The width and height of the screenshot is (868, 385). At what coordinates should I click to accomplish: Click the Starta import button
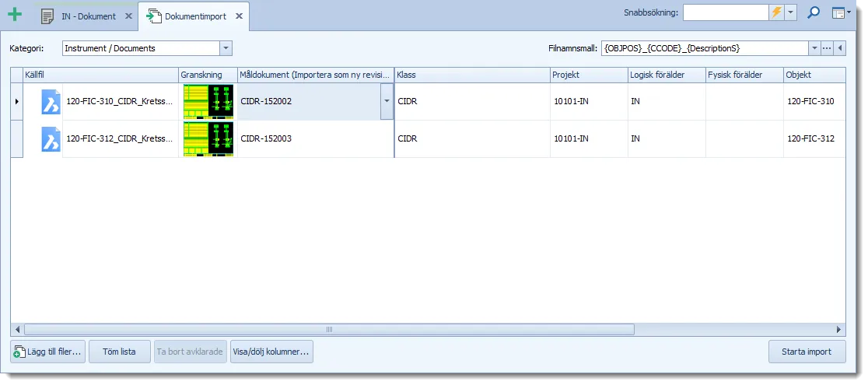coord(807,352)
